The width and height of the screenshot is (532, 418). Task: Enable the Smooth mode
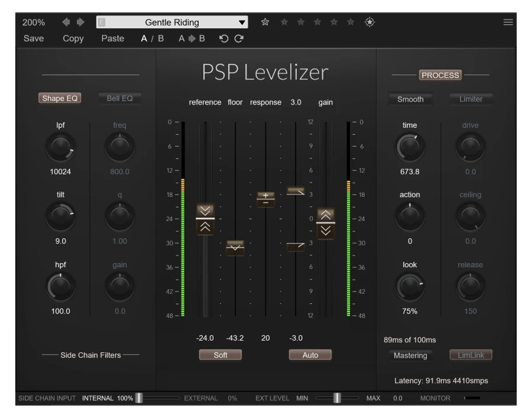[410, 99]
